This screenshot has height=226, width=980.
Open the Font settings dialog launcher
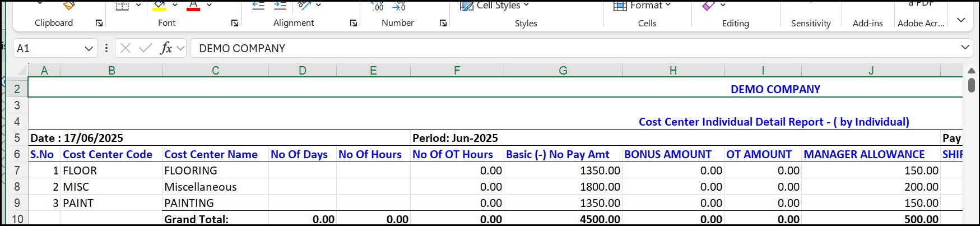[x=235, y=23]
